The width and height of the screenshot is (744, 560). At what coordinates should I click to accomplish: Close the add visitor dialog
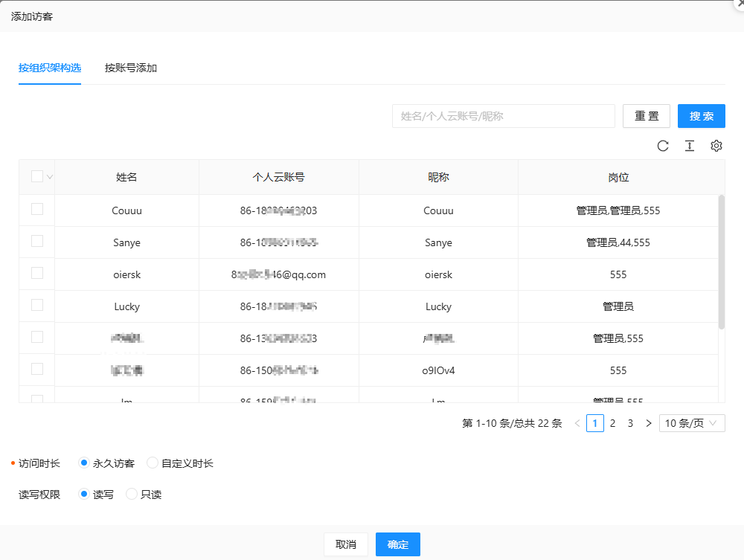(x=737, y=4)
